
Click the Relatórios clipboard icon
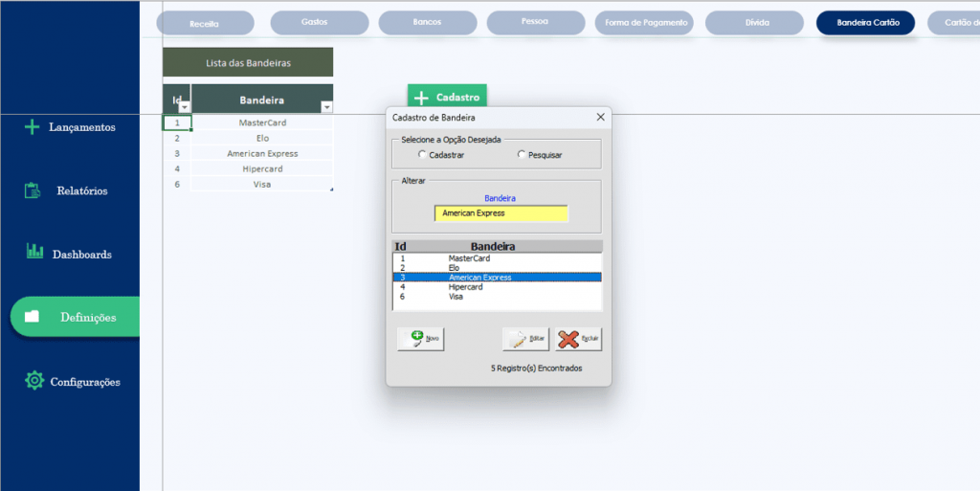click(x=33, y=190)
